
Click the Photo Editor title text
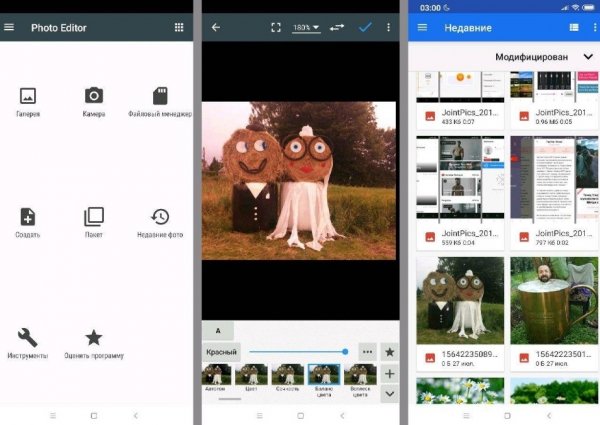(x=59, y=28)
